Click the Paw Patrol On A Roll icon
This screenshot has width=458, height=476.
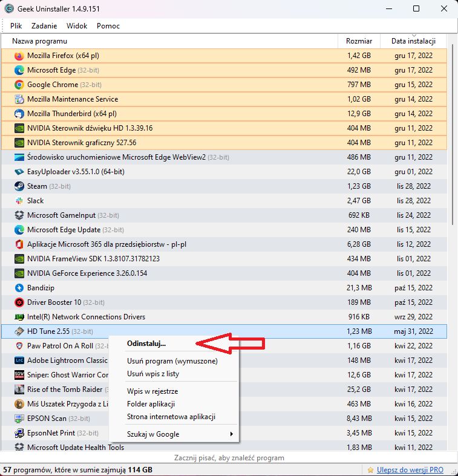point(19,346)
